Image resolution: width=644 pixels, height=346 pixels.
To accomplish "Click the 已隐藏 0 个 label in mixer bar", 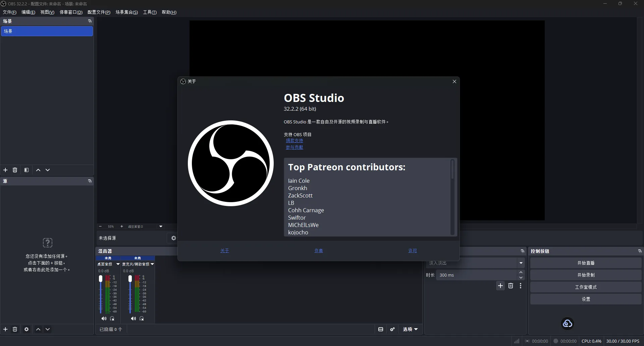I will [x=111, y=329].
